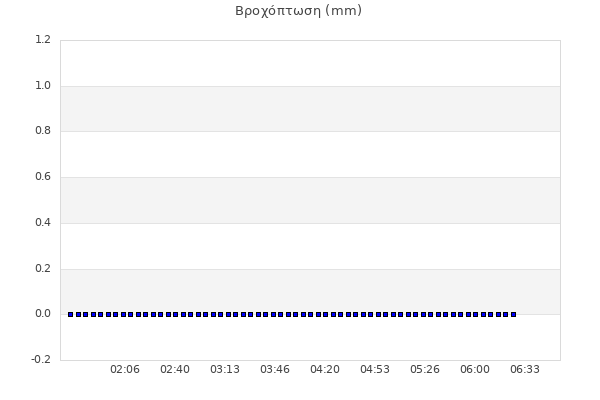This screenshot has height=400, width=600.
Task: Click the 02:06 time label
Action: (125, 370)
